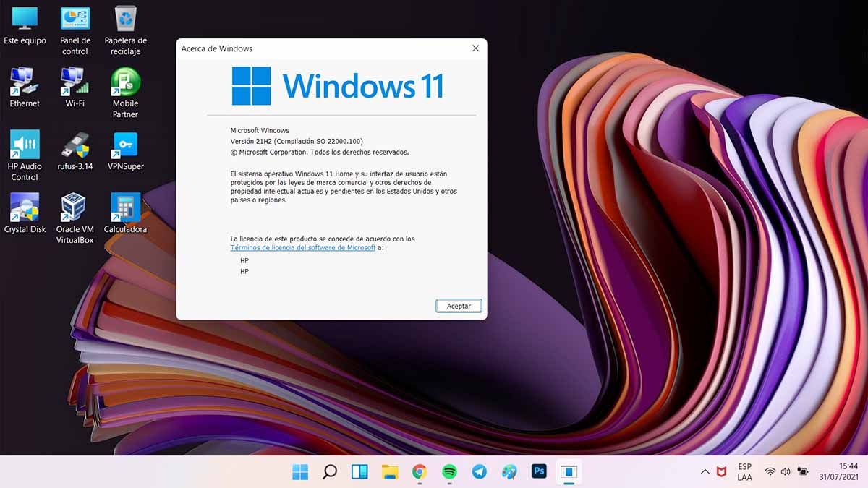Click the Microsoft Windows text line
Viewport: 868px width, 488px height.
tap(260, 130)
